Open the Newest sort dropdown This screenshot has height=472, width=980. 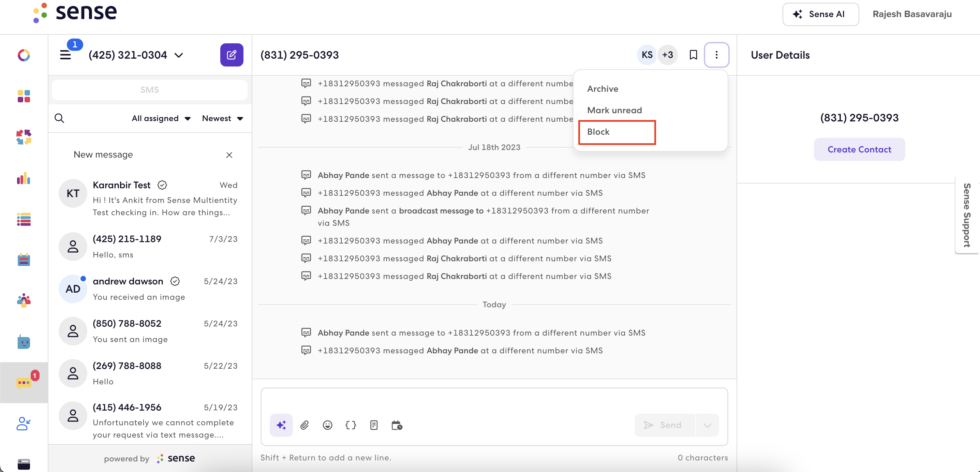click(x=222, y=118)
